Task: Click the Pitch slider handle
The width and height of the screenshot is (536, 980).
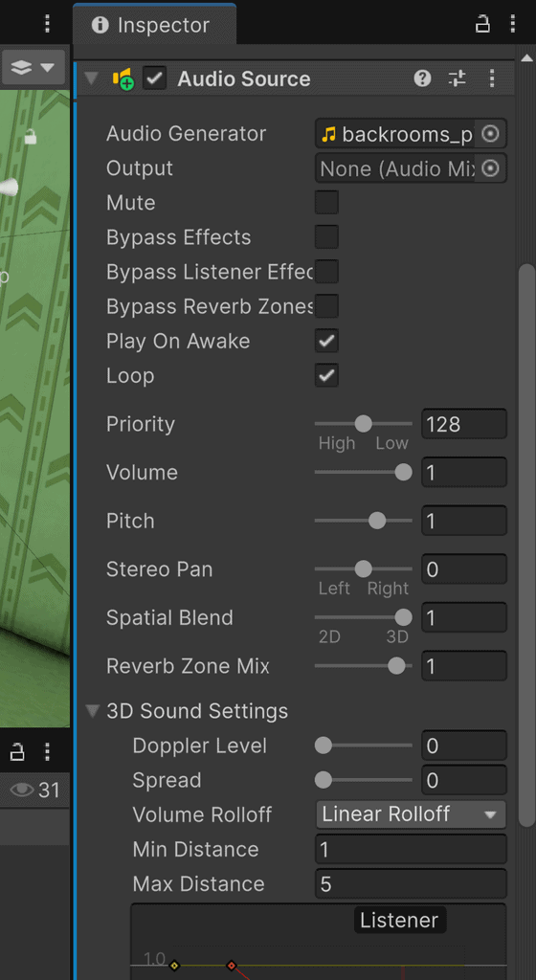Action: [377, 521]
